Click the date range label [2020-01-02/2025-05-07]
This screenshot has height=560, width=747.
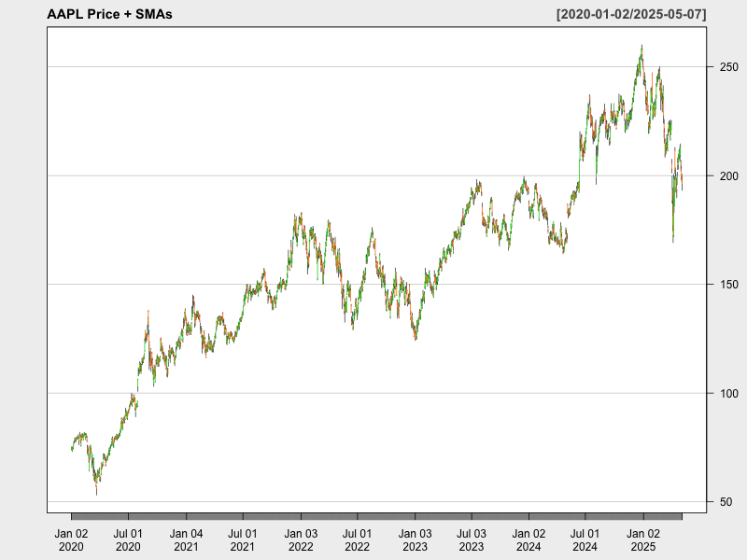point(631,14)
